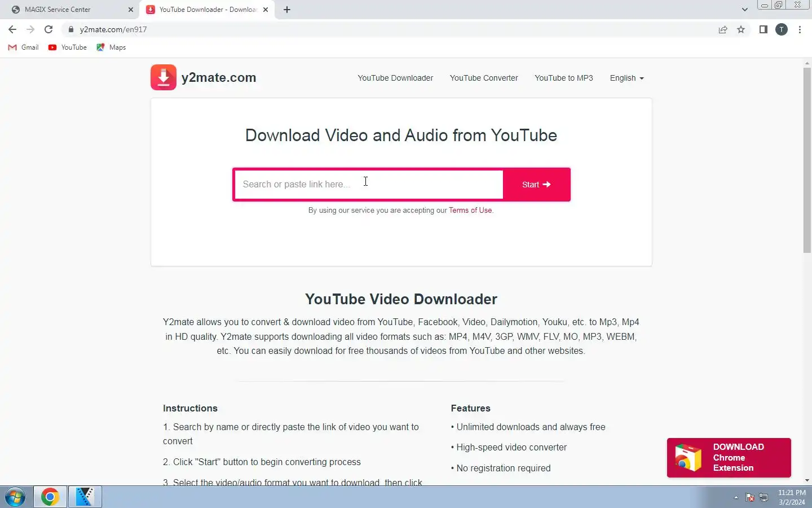Click 'No registration required' text
Screen dimensions: 812x508
pyautogui.click(x=504, y=468)
